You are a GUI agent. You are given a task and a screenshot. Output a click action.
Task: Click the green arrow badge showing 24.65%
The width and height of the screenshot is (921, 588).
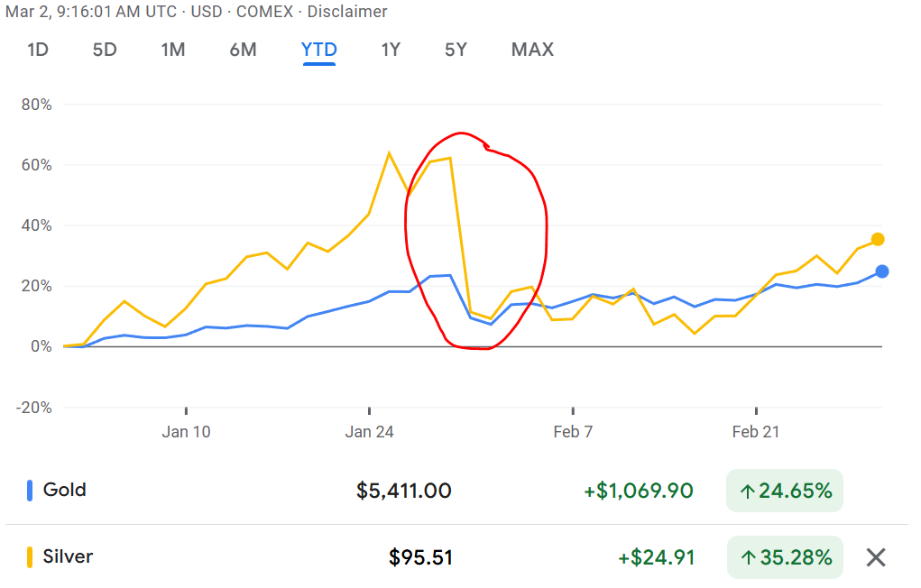(x=784, y=491)
